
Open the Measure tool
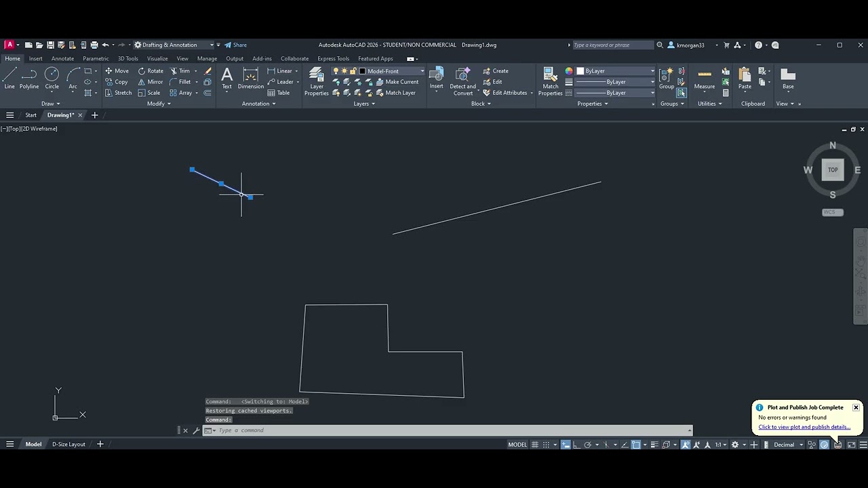click(705, 78)
